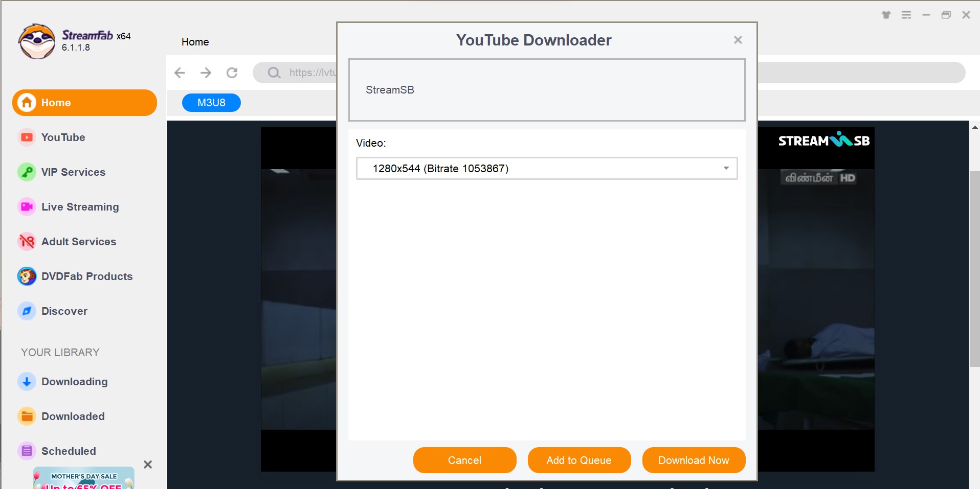Image resolution: width=980 pixels, height=489 pixels.
Task: Open Downloaded library list
Action: coord(73,416)
